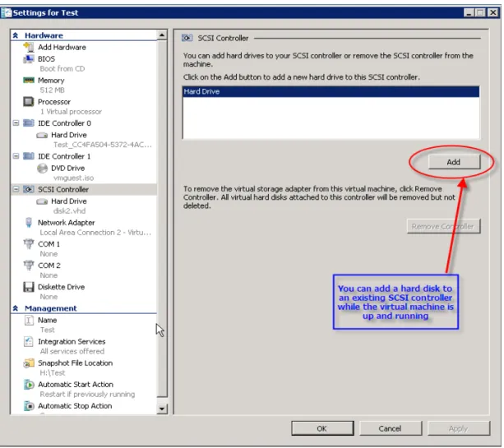
Task: Click the settings tree scrollbar thumb
Action: (x=162, y=219)
